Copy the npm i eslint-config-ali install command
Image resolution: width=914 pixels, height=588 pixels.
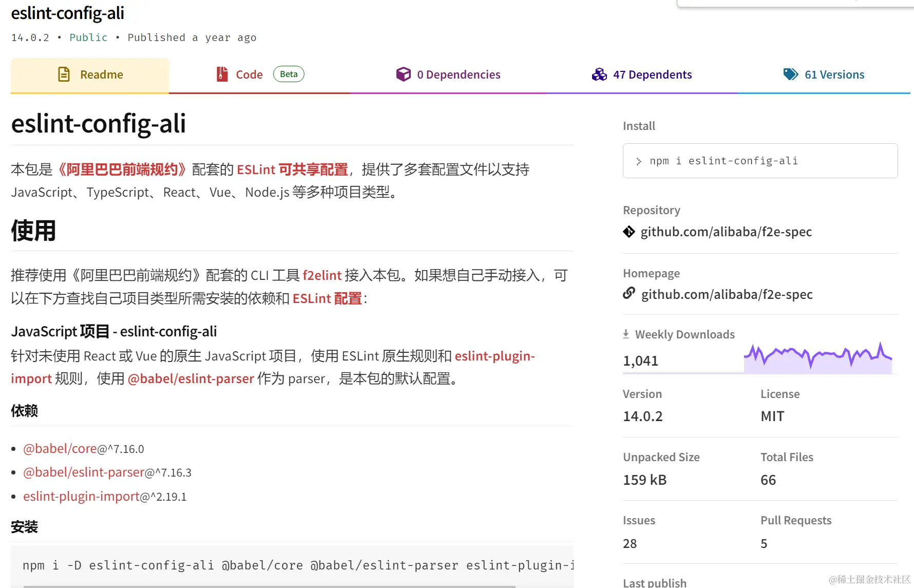tap(760, 161)
